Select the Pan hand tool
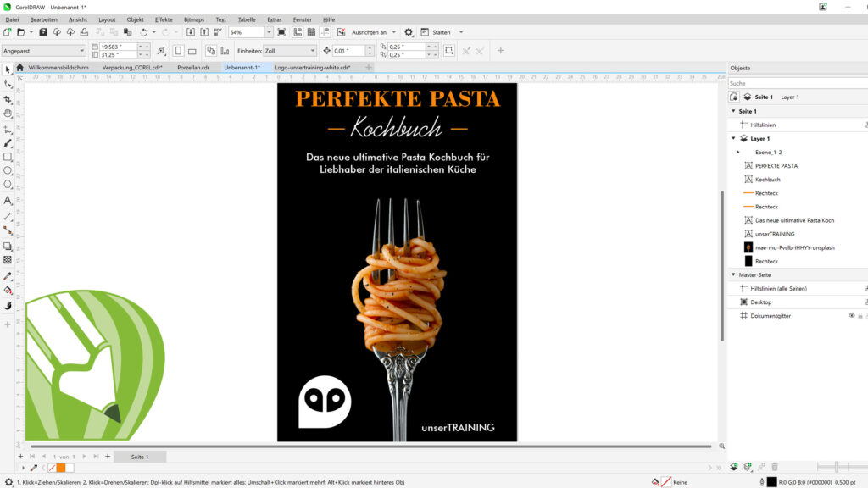 coord(8,114)
